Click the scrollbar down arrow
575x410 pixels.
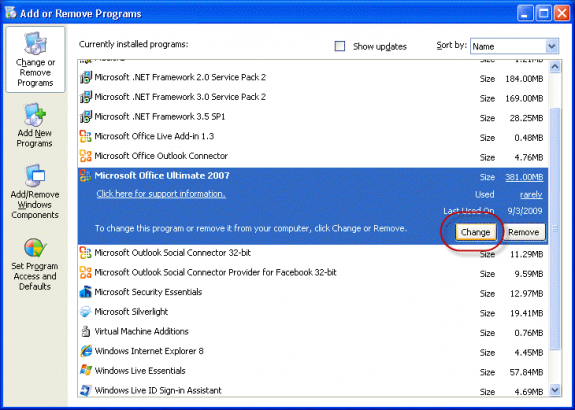[555, 390]
